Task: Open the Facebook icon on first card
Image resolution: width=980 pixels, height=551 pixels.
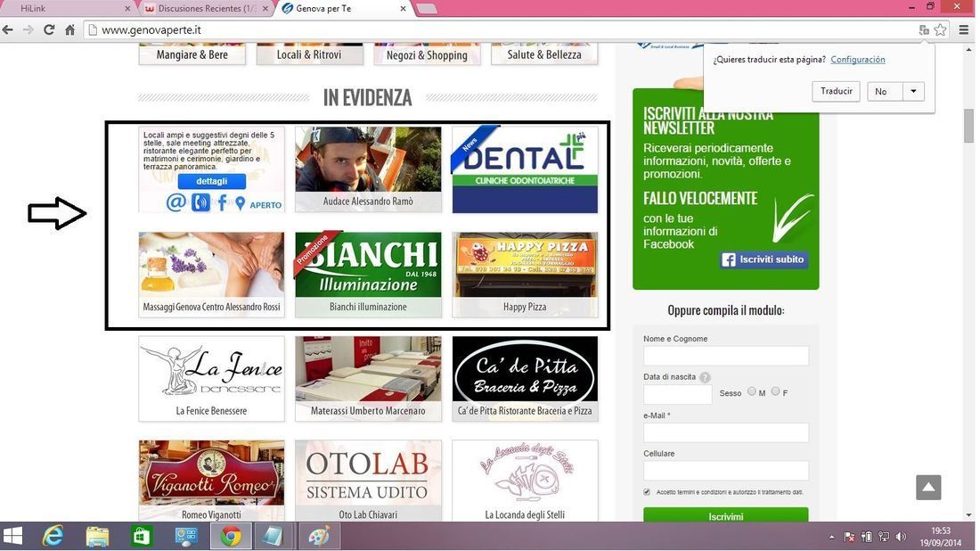Action: 222,202
